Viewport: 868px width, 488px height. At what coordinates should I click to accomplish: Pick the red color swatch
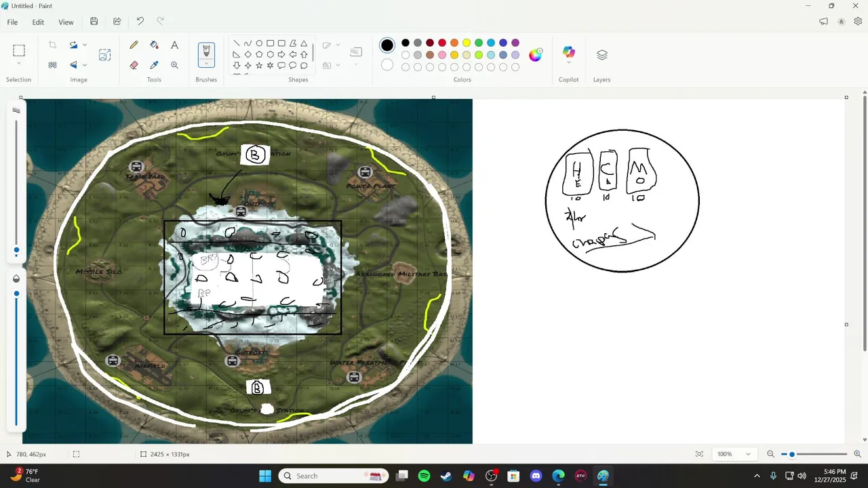click(442, 43)
